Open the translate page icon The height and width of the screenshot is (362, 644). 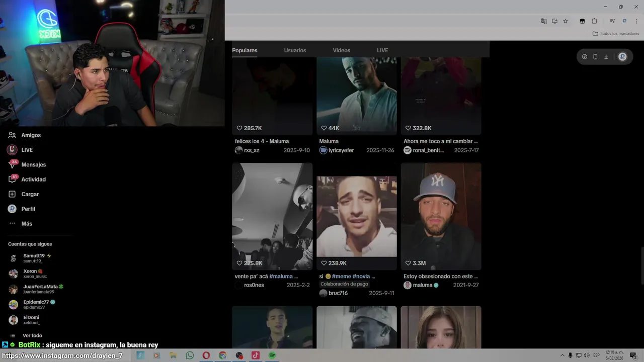(x=544, y=21)
